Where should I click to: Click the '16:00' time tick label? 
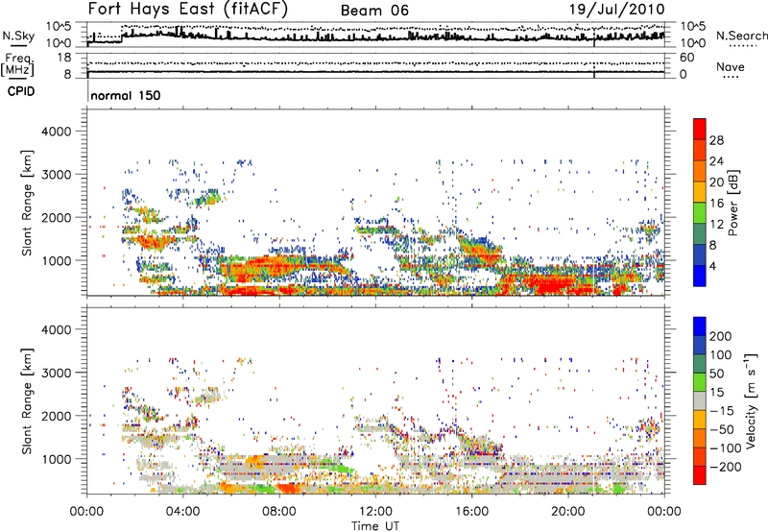[471, 512]
